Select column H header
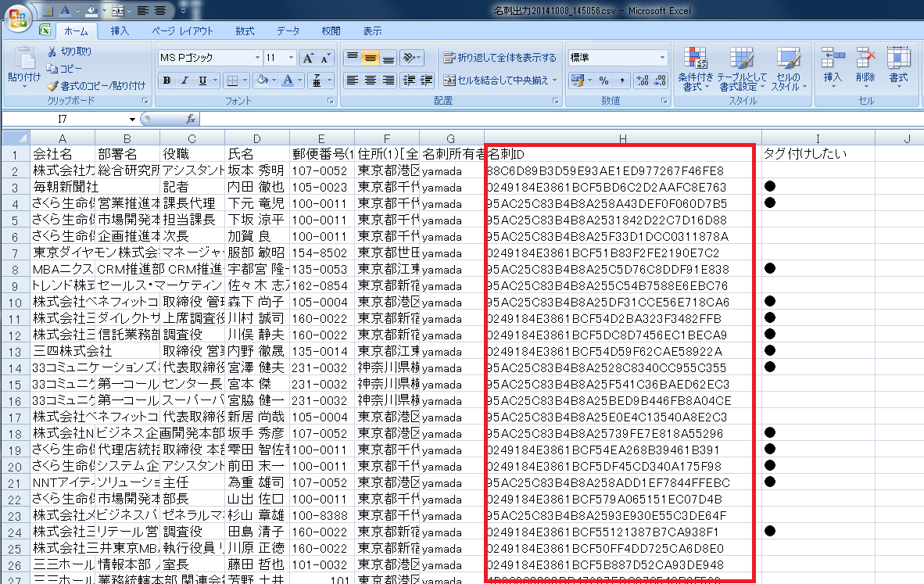The height and width of the screenshot is (584, 924). 622,138
